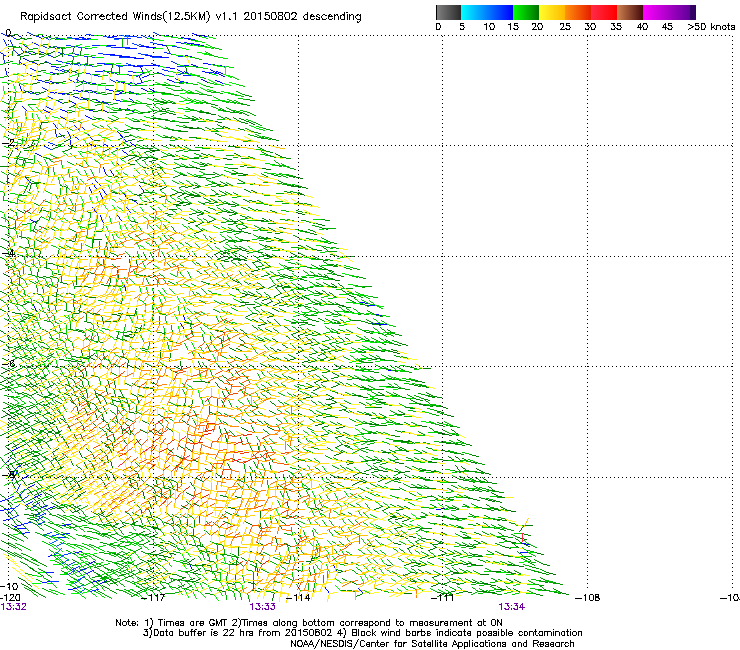Click the -4 latitude axis label
Viewport: 740px width, 650px height.
click(8, 253)
